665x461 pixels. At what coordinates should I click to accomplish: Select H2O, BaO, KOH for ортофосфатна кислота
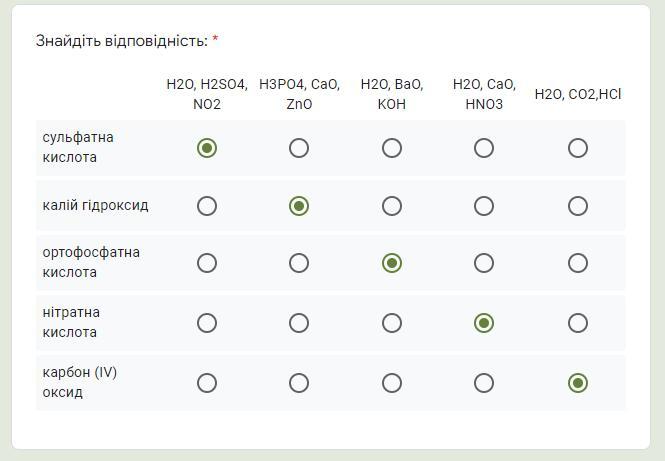[392, 263]
